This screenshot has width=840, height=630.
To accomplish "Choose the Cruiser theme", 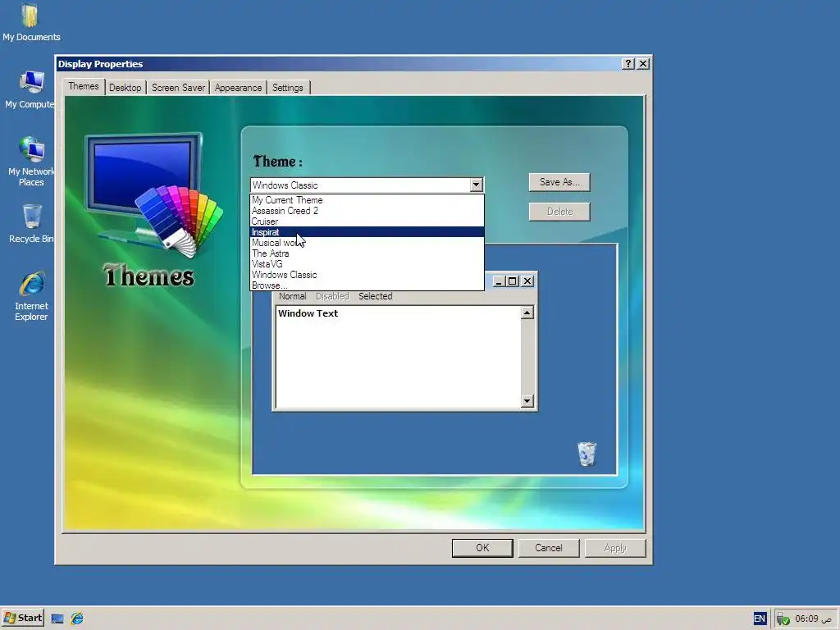I will click(x=367, y=221).
